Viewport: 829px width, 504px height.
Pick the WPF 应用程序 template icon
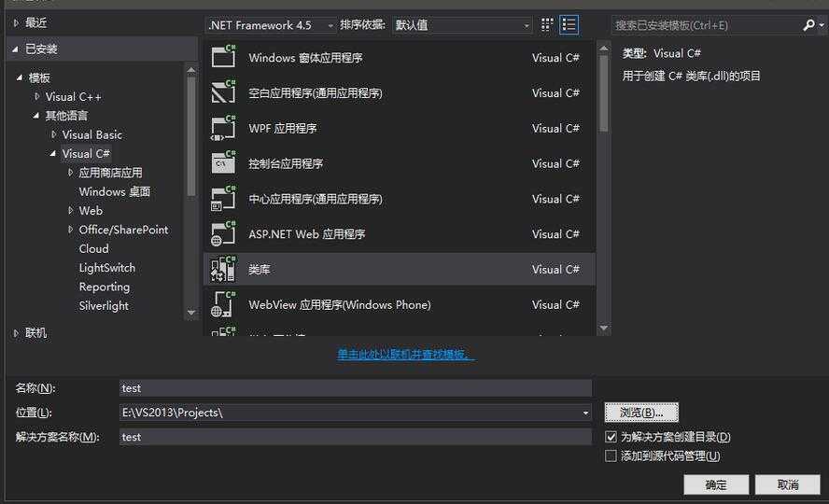[x=223, y=127]
